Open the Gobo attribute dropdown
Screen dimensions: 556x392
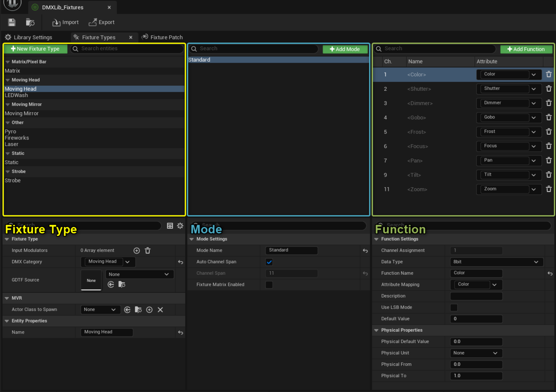tap(509, 117)
